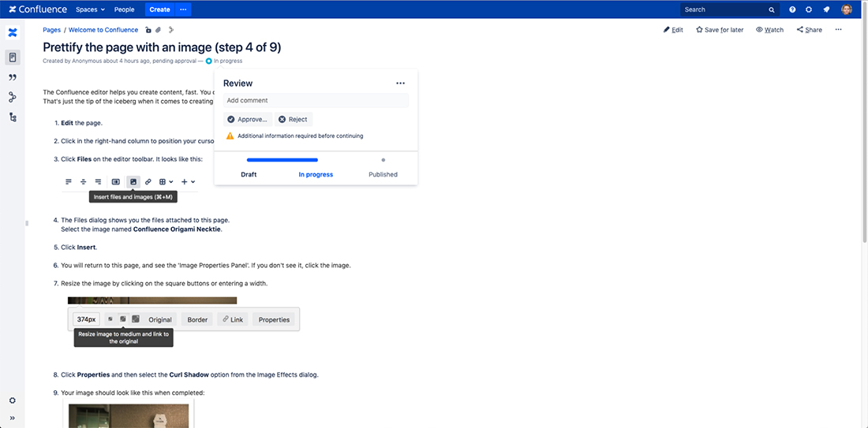The height and width of the screenshot is (428, 868).
Task: Click the Add comment field
Action: tap(316, 101)
